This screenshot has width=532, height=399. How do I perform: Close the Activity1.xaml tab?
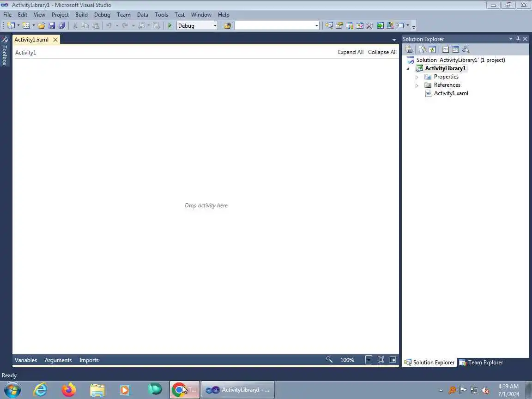point(55,40)
